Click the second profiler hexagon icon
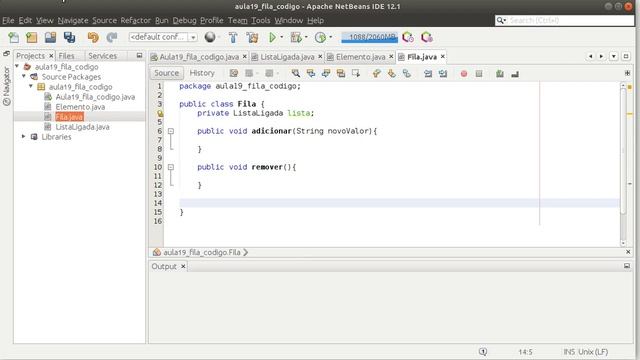 coord(427,38)
